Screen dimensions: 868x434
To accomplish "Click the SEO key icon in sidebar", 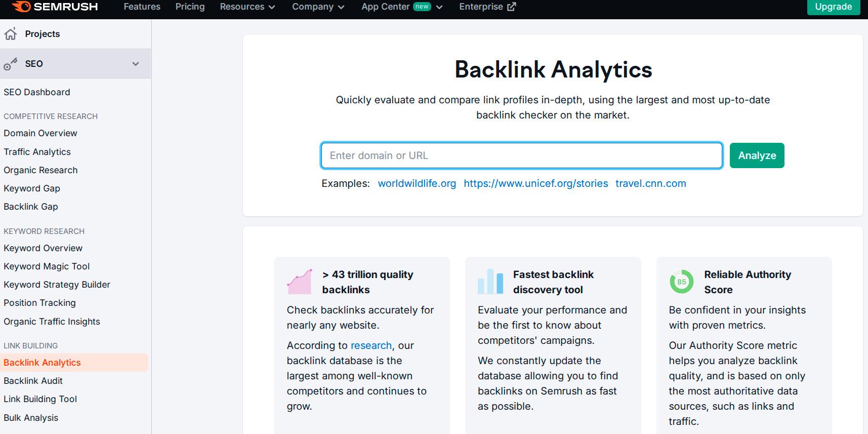I will click(10, 64).
